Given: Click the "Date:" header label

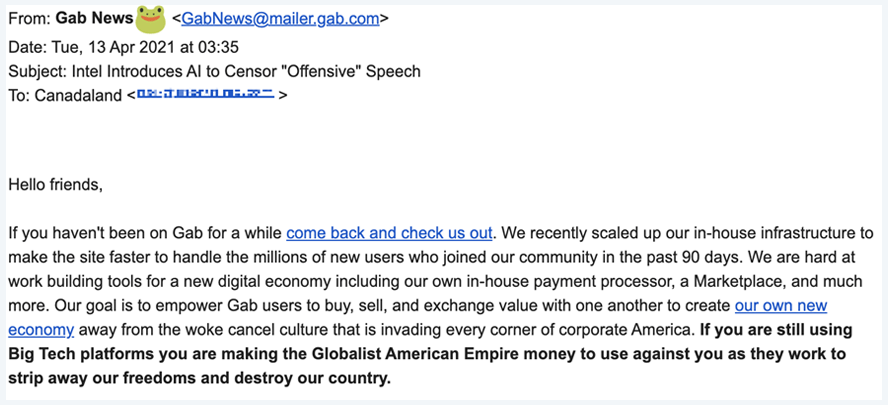Looking at the screenshot, I should pyautogui.click(x=28, y=46).
